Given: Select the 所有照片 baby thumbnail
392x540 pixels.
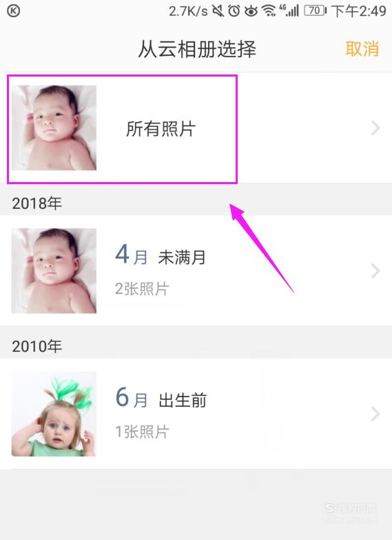Looking at the screenshot, I should (x=54, y=128).
